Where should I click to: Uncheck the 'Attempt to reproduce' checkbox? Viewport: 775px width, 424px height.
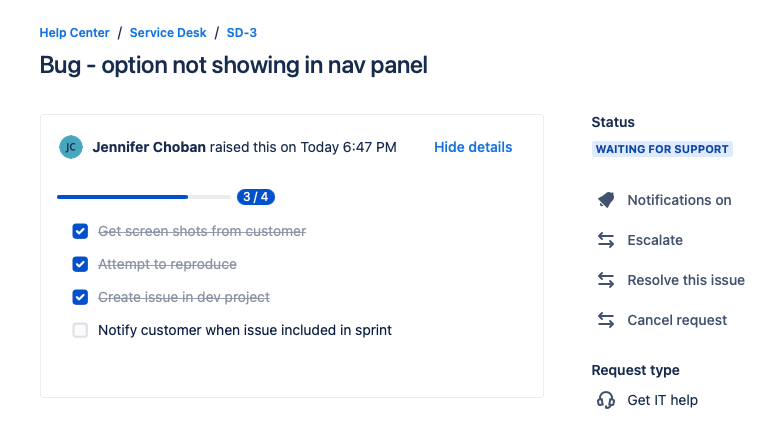pos(80,264)
